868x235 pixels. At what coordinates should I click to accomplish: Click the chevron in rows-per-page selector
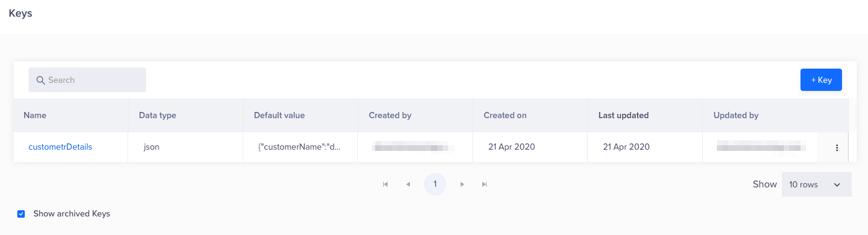point(837,185)
